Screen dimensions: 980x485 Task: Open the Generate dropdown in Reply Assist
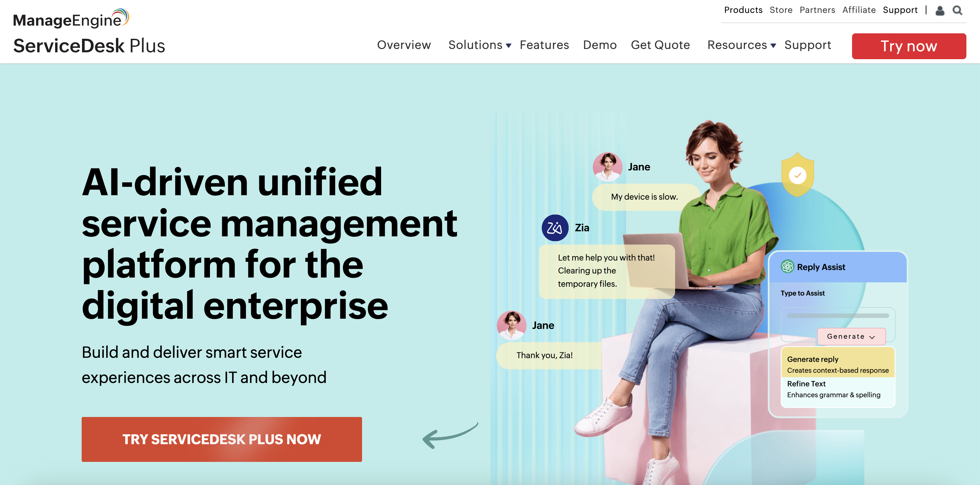coord(851,336)
